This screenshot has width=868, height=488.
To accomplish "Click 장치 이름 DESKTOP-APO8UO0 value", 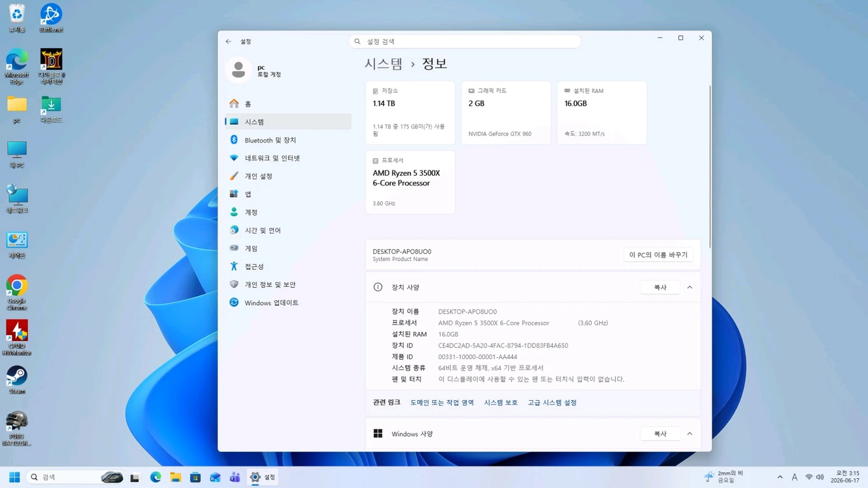I will 468,312.
